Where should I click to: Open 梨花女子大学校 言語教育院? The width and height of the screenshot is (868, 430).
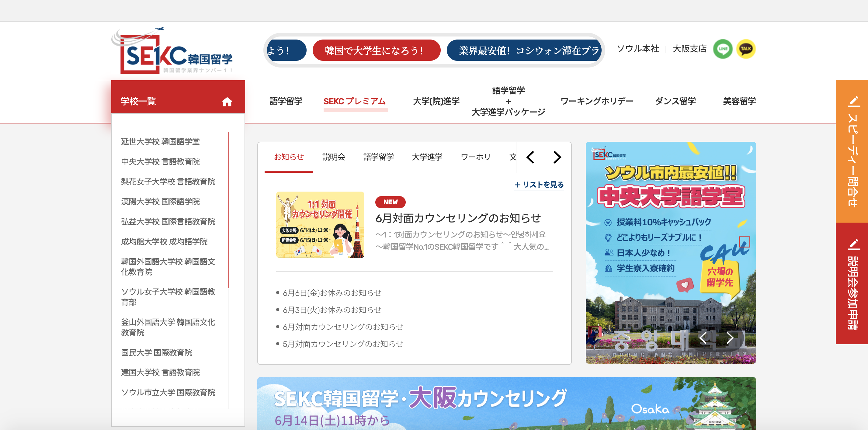click(168, 182)
